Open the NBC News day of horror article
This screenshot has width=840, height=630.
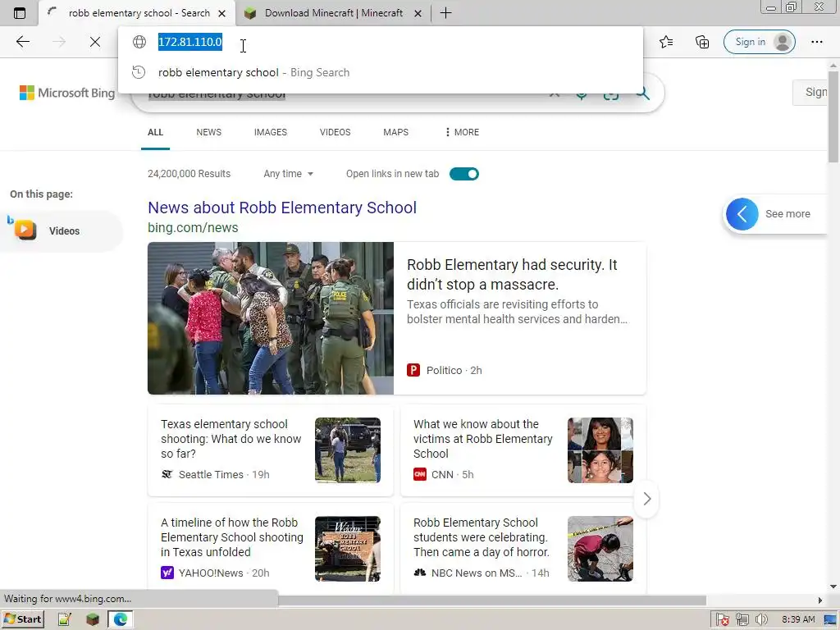(481, 536)
